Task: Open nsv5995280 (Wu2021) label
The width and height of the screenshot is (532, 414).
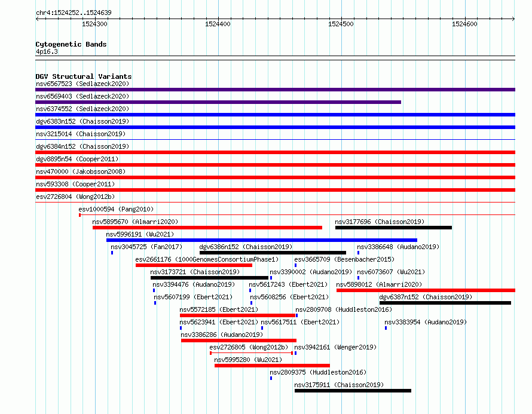Action: pyautogui.click(x=248, y=360)
